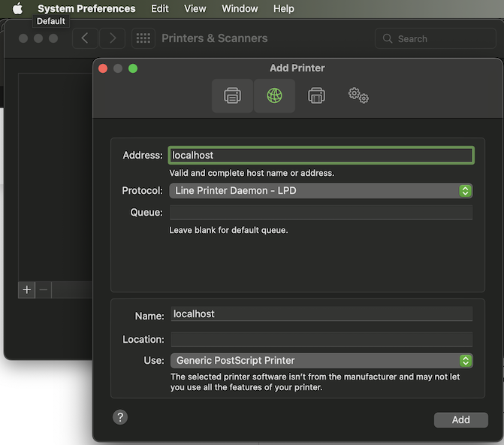
Task: Open the Apple menu
Action: pos(17,9)
